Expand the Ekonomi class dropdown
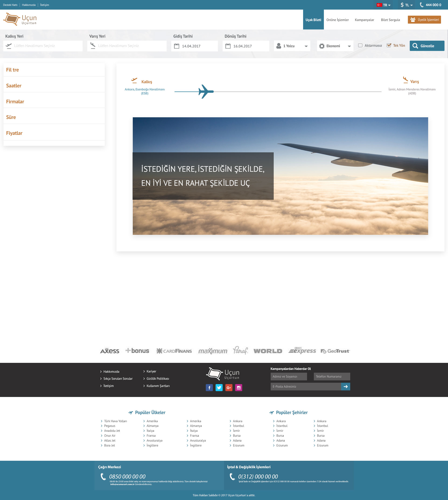The height and width of the screenshot is (500, 448). click(335, 46)
